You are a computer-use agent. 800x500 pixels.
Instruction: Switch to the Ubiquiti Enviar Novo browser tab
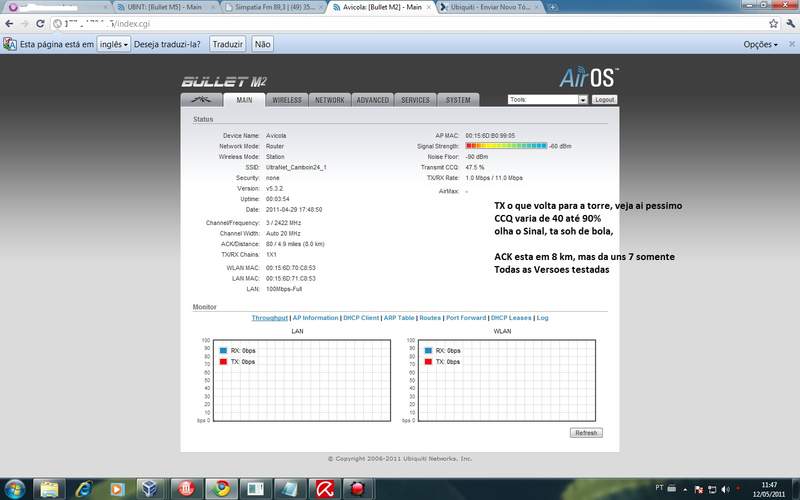490,7
